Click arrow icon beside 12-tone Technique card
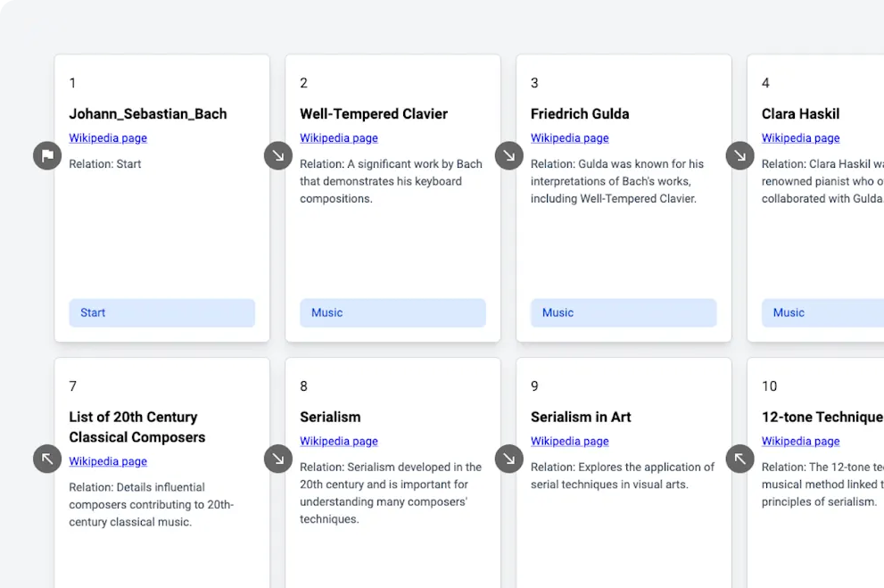The image size is (884, 588). (x=739, y=460)
